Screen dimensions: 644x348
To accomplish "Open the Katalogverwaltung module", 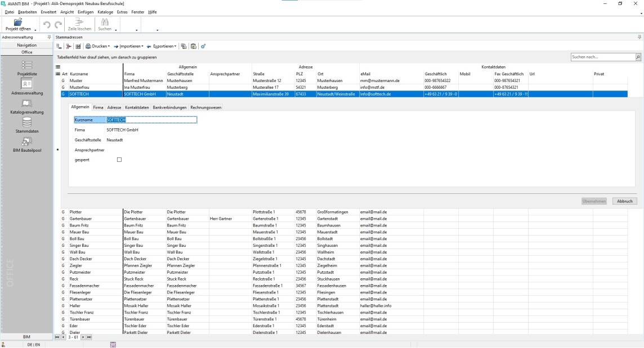I will [26, 103].
